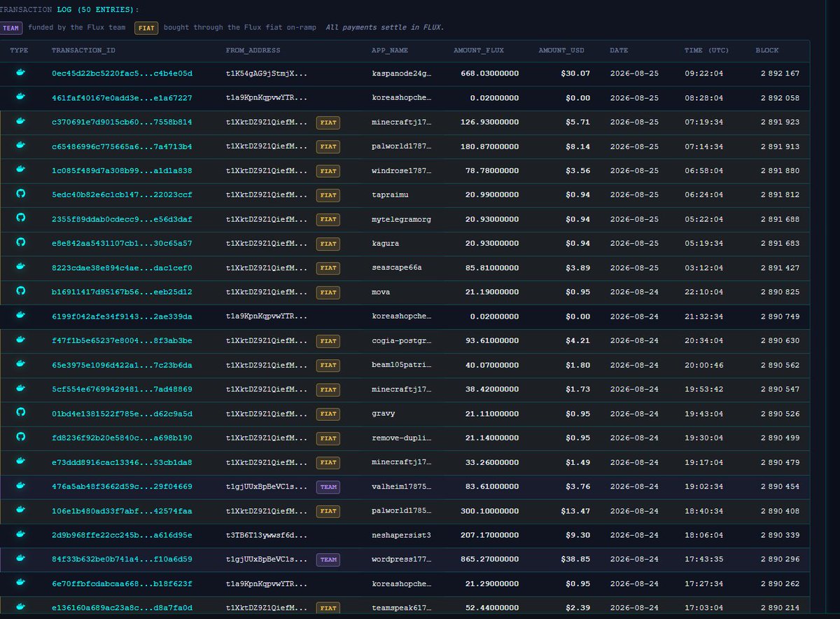This screenshot has height=619, width=840.
Task: Click Docker icon for transaction e73ddd8916cac13346
Action: pyautogui.click(x=20, y=462)
